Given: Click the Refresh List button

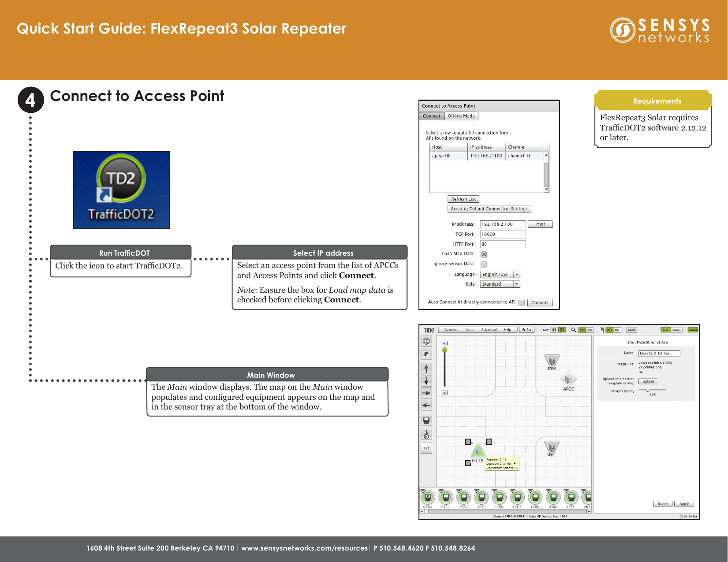Looking at the screenshot, I should (x=463, y=199).
